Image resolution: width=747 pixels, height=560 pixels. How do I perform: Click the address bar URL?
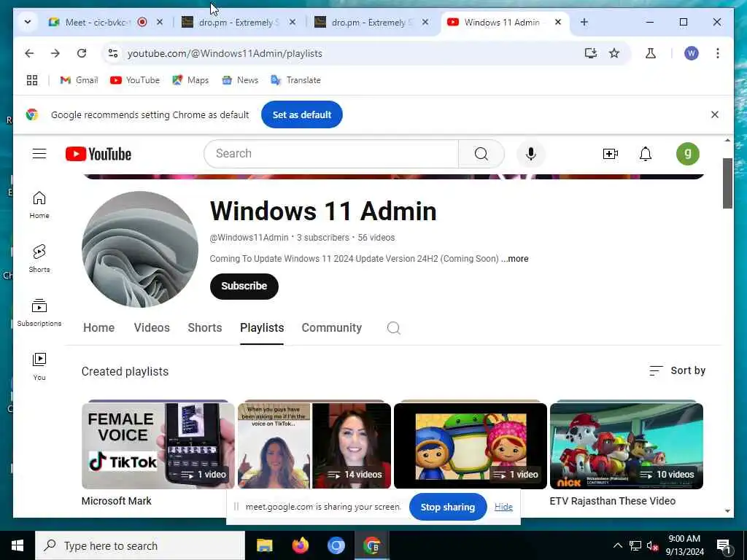[225, 53]
